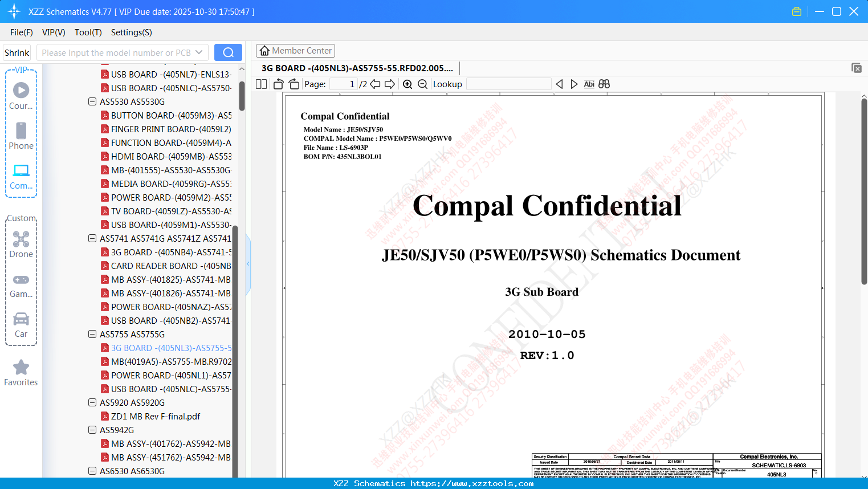
Task: Open FINGER PRINT BOARD-(4059L2) file
Action: click(x=171, y=129)
